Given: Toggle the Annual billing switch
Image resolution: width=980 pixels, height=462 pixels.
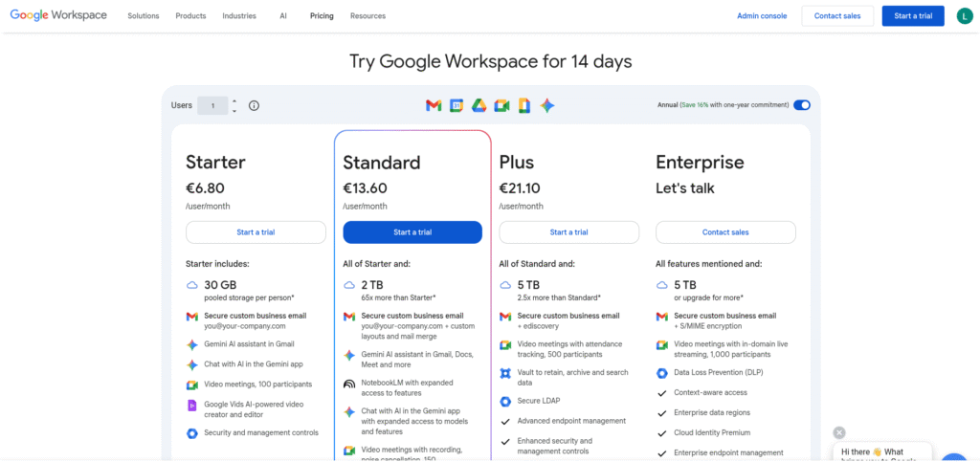Looking at the screenshot, I should [802, 105].
